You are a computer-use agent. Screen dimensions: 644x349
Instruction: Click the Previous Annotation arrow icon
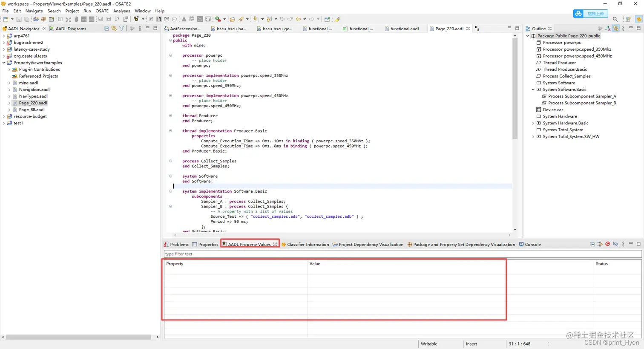coord(269,19)
